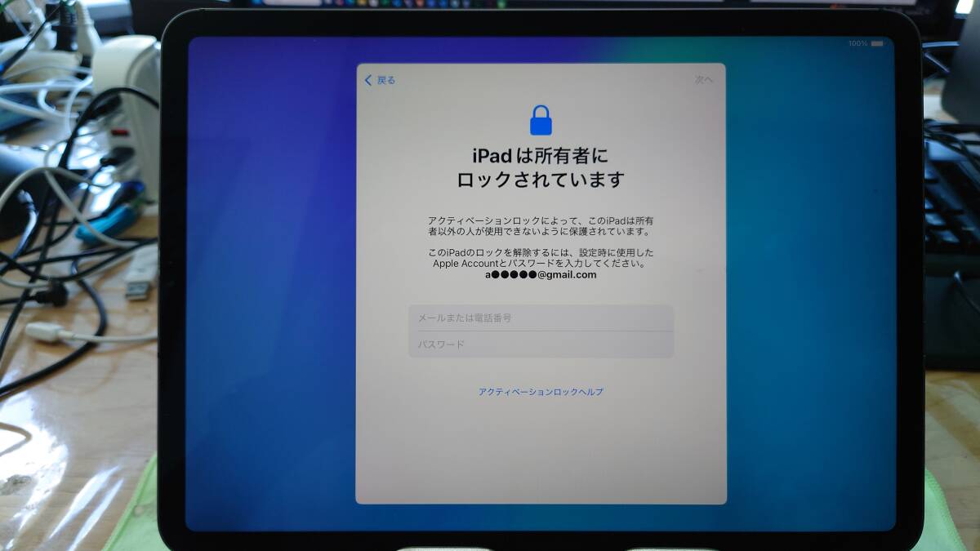Tap the battery icon in status bar
Screen dimensions: 980x551
[x=878, y=43]
